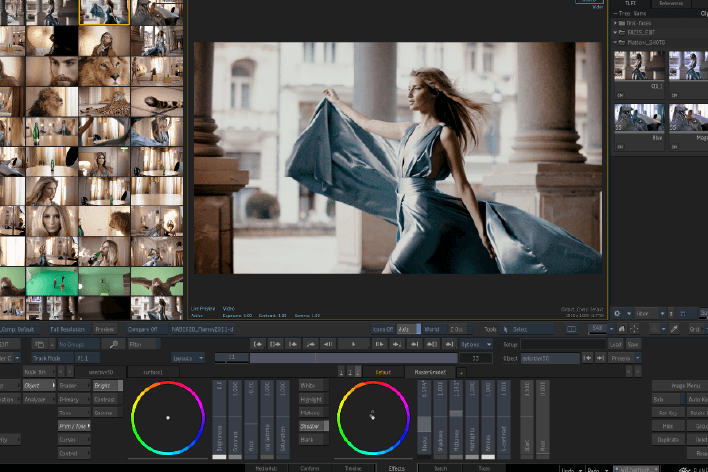Toggle the Gamma mode button
The height and width of the screenshot is (472, 708).
point(107,413)
